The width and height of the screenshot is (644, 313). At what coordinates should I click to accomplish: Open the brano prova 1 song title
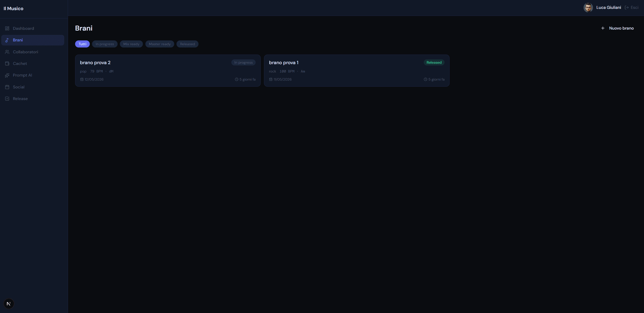click(284, 63)
